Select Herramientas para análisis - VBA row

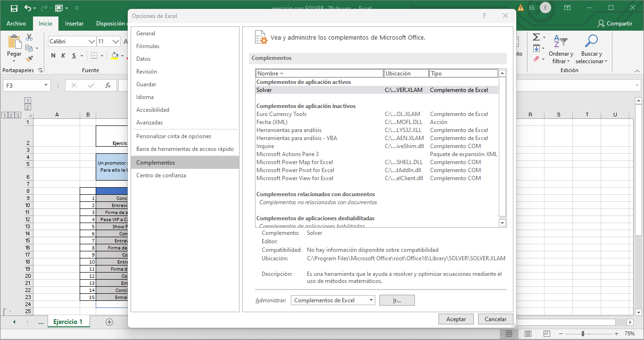tap(377, 138)
